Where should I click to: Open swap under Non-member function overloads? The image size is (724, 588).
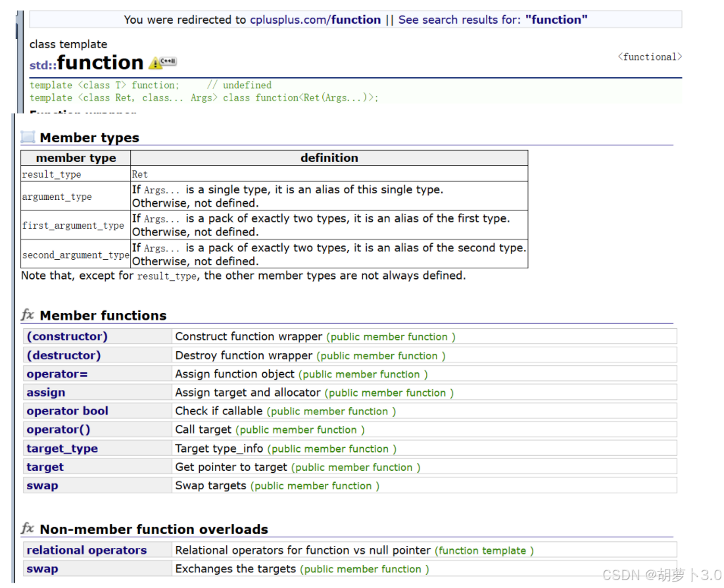pyautogui.click(x=42, y=569)
